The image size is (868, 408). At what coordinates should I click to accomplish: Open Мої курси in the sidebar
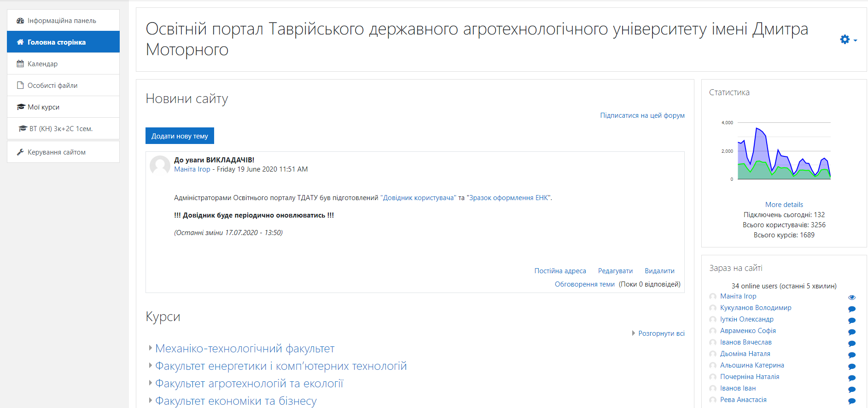64,107
